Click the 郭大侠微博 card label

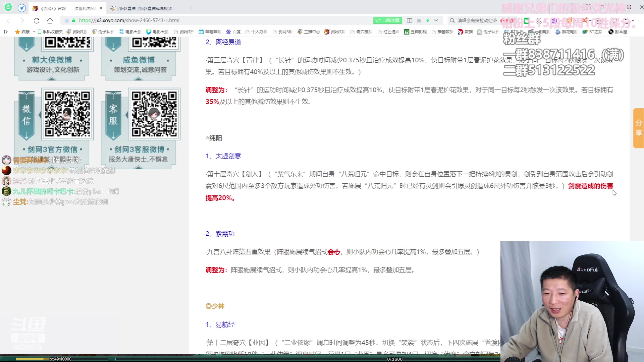pyautogui.click(x=52, y=60)
